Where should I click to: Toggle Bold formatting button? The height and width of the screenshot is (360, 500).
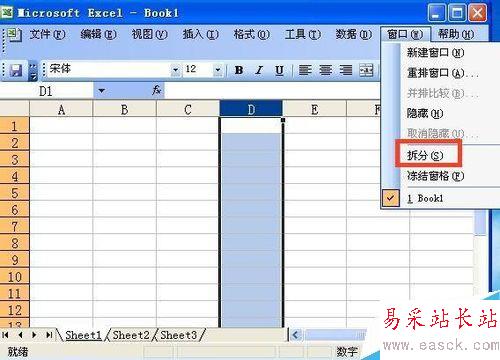click(x=239, y=70)
